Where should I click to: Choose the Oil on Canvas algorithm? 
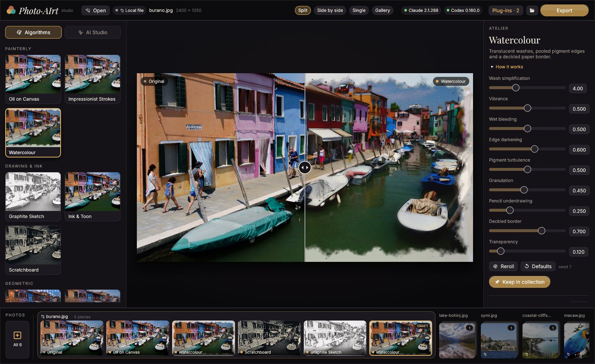(x=33, y=79)
